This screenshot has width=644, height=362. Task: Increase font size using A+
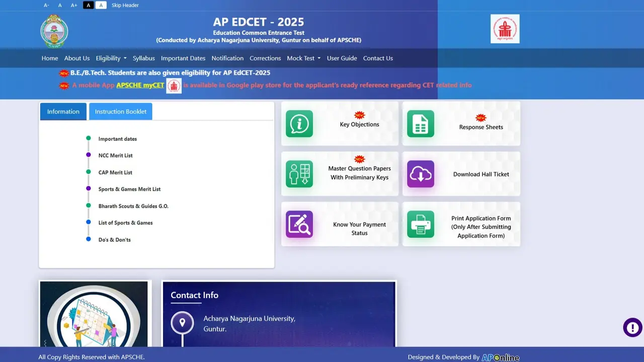click(x=73, y=5)
